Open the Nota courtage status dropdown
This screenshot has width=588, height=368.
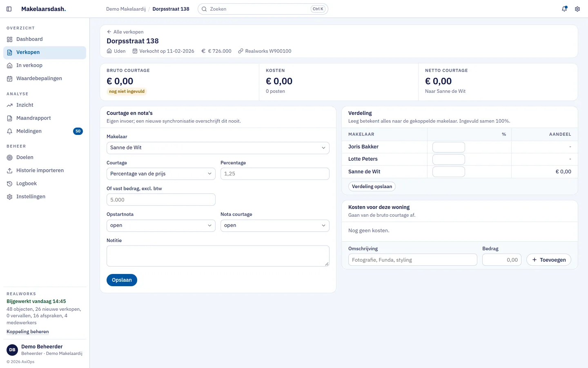tap(275, 226)
